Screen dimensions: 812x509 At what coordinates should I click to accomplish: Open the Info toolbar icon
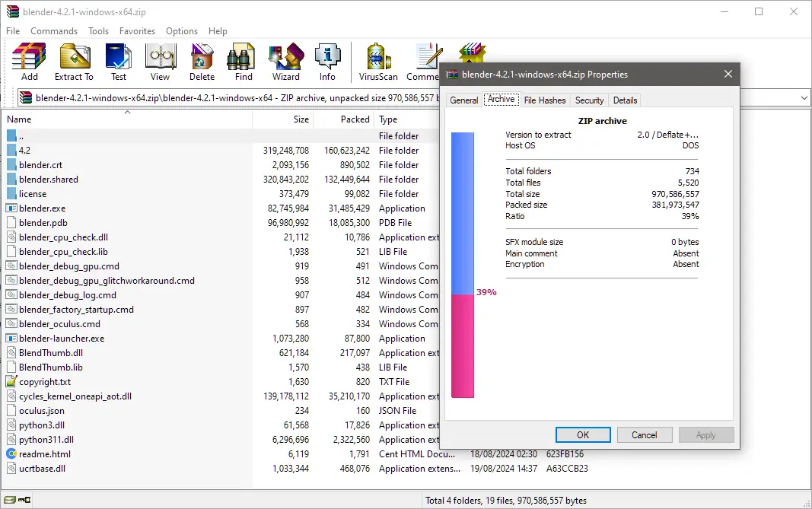327,62
